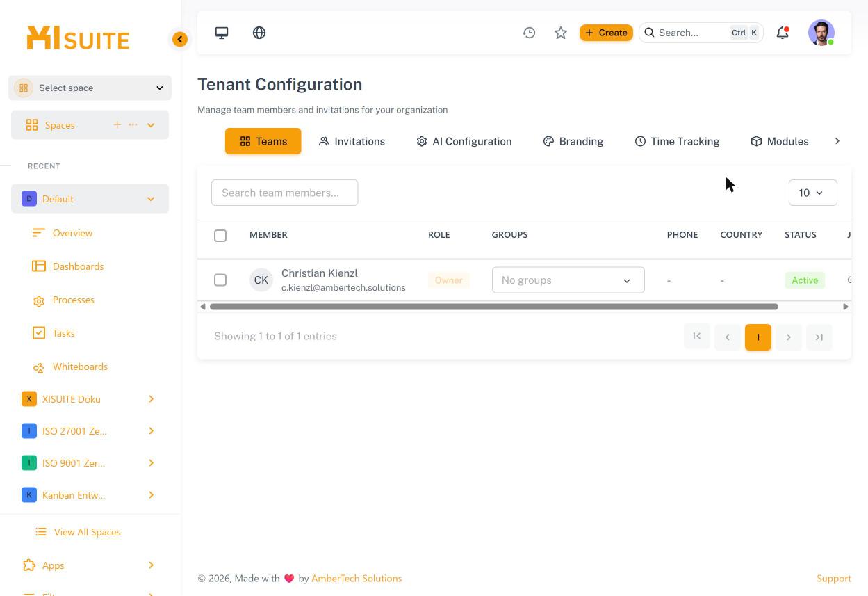The image size is (868, 596).
Task: Click the ISO 9001 green badge
Action: (x=29, y=463)
